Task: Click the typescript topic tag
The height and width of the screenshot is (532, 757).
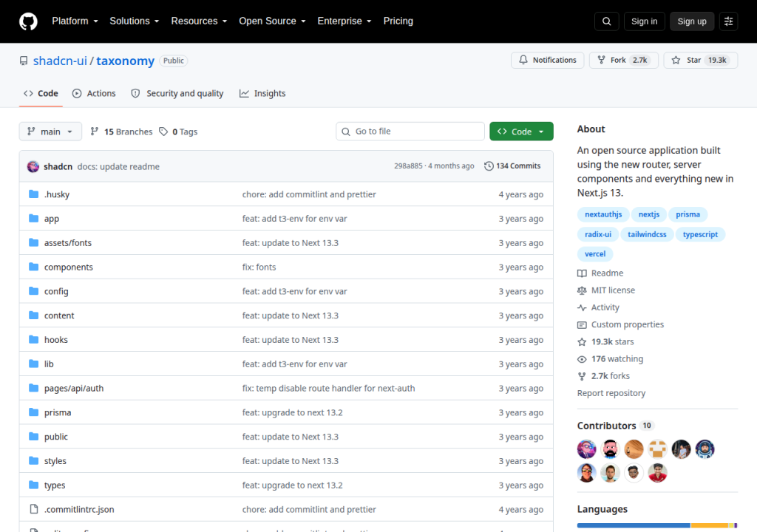Action: 700,234
